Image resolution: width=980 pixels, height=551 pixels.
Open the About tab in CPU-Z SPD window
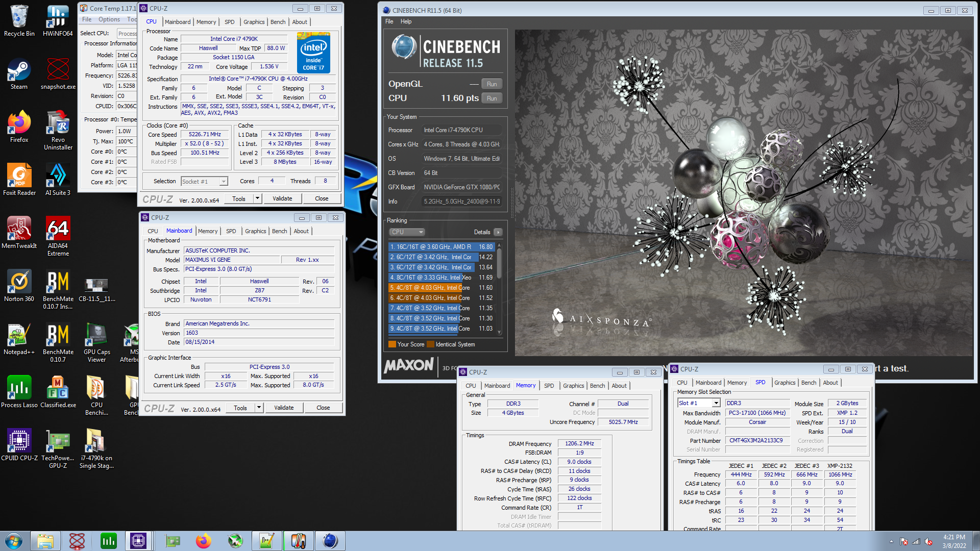[830, 383]
